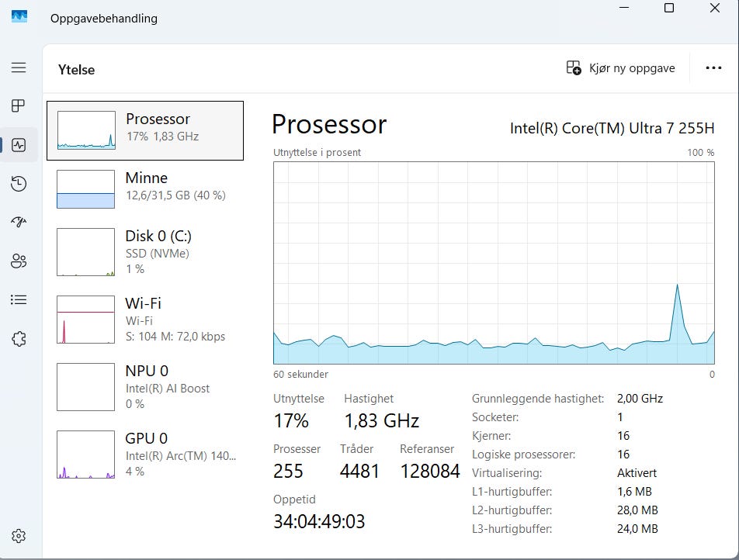Select the Minne performance item
This screenshot has width=739, height=560.
(145, 189)
